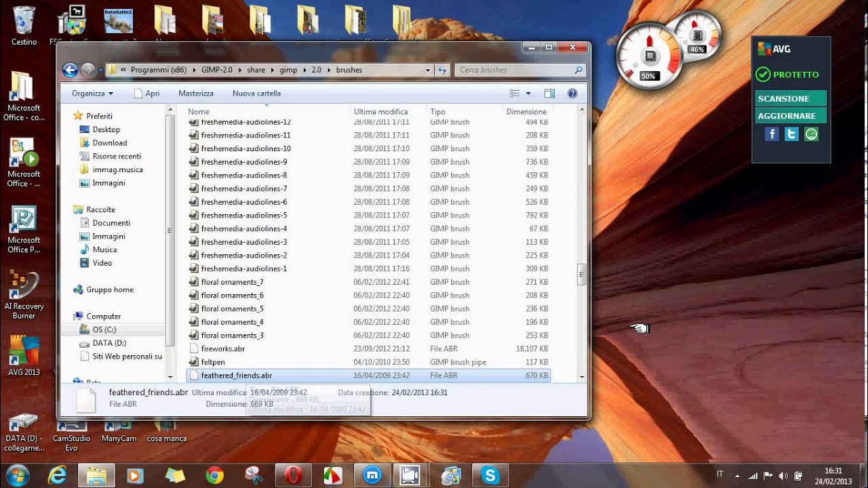Click the sidebar scroll up arrow
The image size is (868, 488).
click(170, 110)
